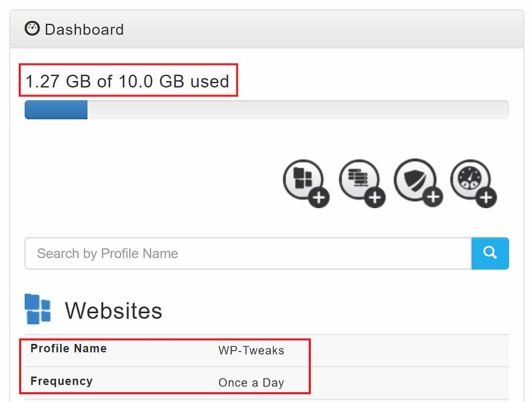
Task: Run search with the magnifying glass button
Action: coord(490,254)
